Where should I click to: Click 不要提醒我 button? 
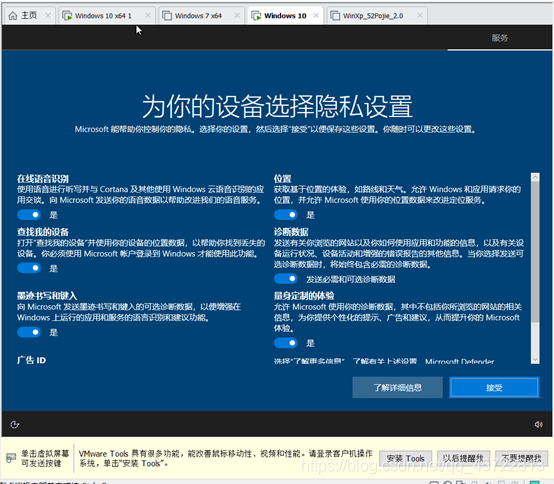pyautogui.click(x=521, y=459)
